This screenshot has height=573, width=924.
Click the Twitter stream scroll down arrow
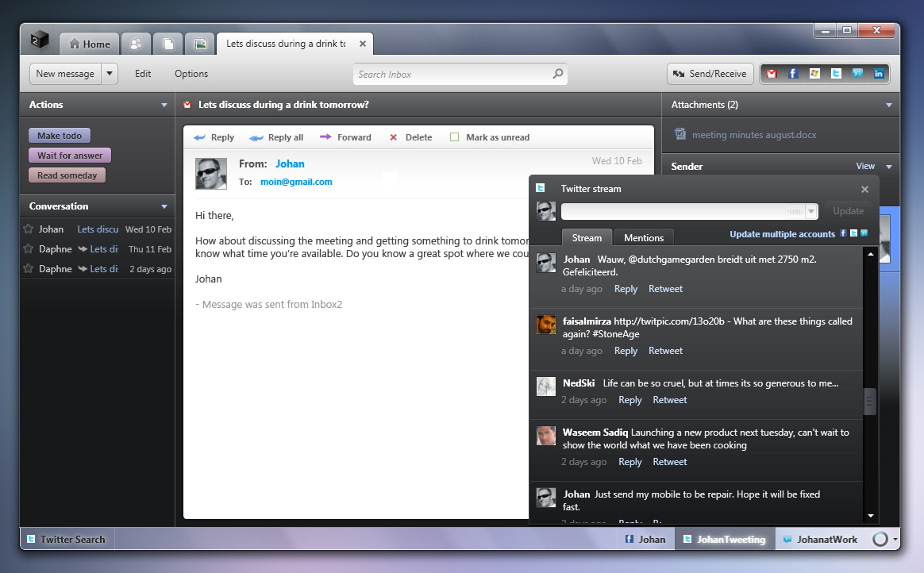point(870,516)
